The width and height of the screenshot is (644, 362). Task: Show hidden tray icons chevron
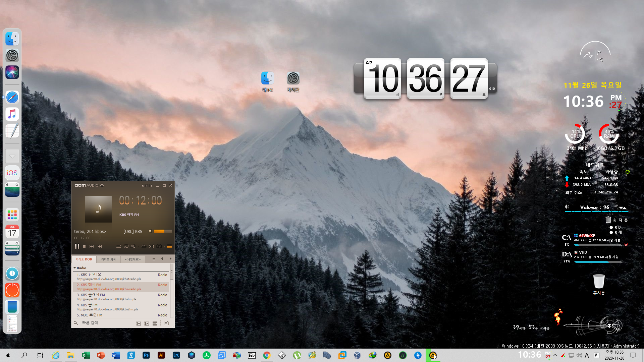tap(555, 355)
